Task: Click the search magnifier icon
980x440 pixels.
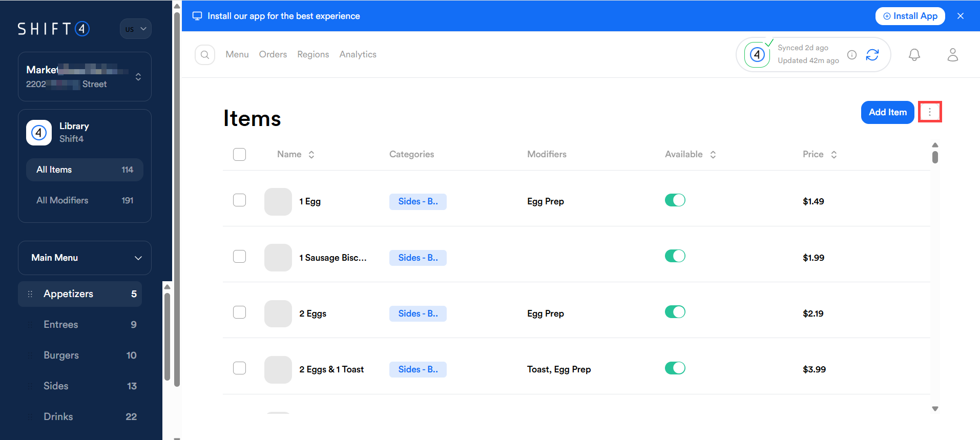Action: click(205, 55)
